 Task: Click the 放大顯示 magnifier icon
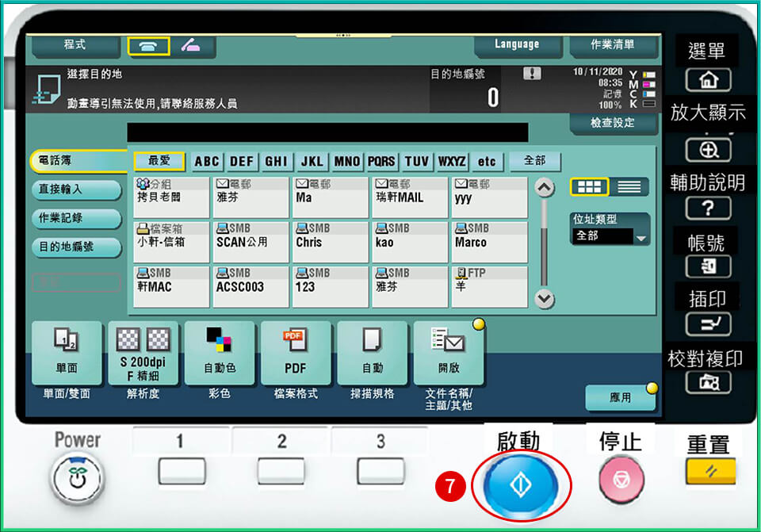coord(707,150)
